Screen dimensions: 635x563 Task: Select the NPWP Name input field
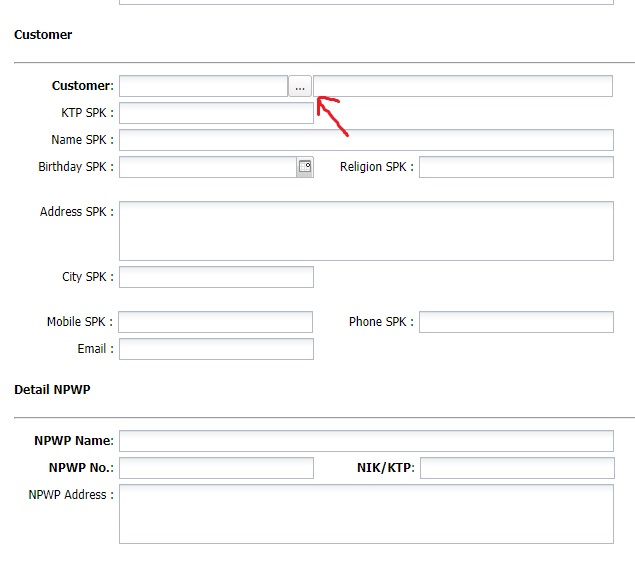coord(366,441)
